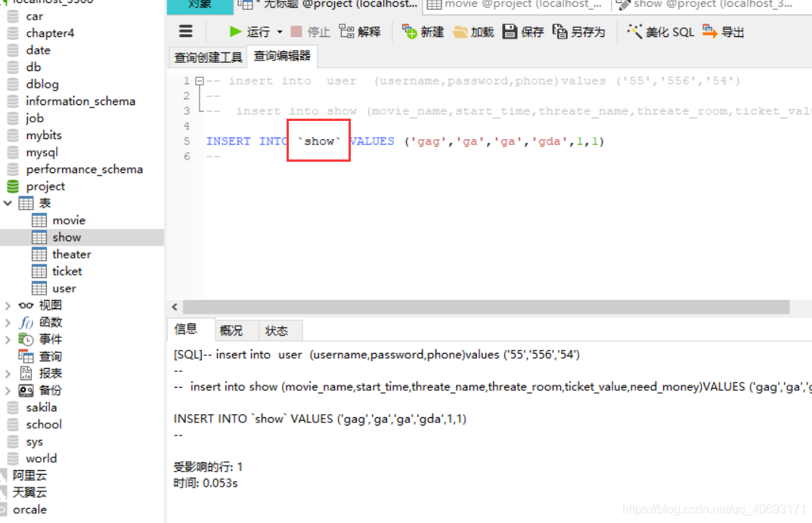The width and height of the screenshot is (812, 523).
Task: Select the school database
Action: point(44,426)
